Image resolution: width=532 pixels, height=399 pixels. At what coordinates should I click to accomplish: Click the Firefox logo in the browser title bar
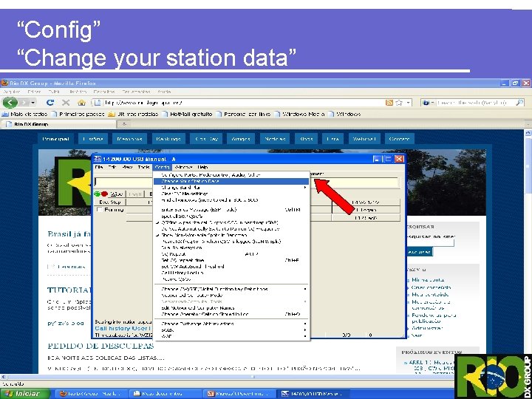point(4,83)
